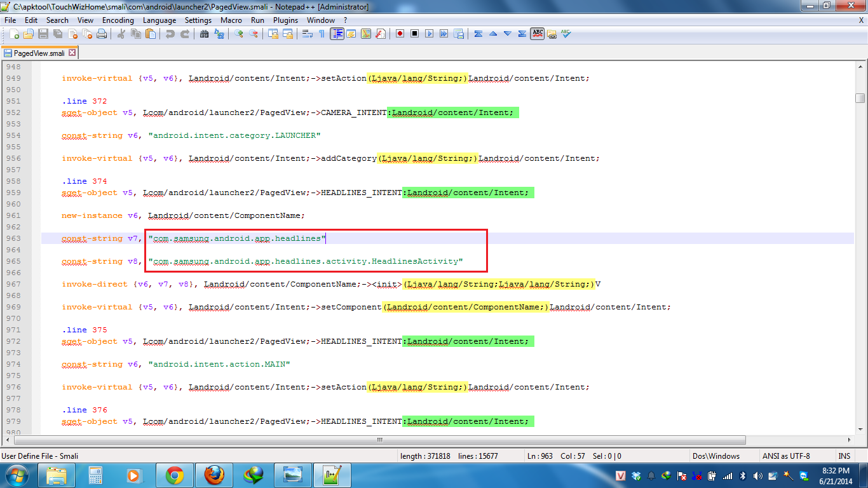This screenshot has width=868, height=488.
Task: Launch Google Chrome from the taskbar
Action: tap(175, 475)
